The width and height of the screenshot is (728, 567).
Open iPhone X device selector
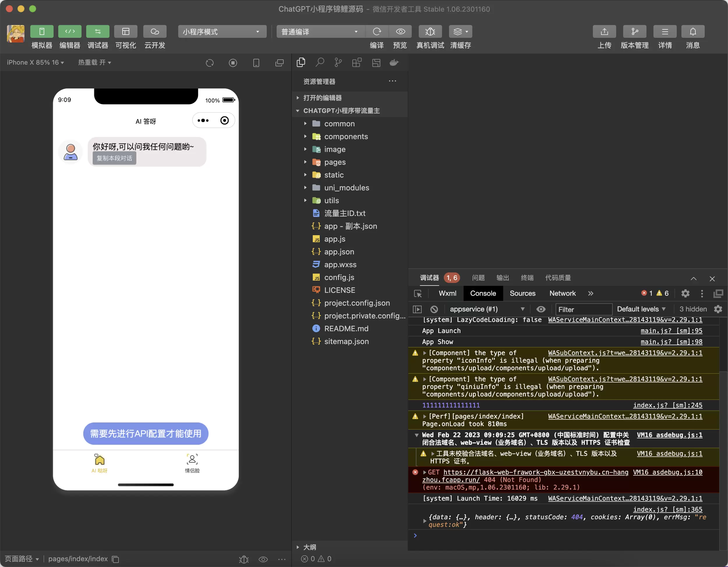coord(35,62)
